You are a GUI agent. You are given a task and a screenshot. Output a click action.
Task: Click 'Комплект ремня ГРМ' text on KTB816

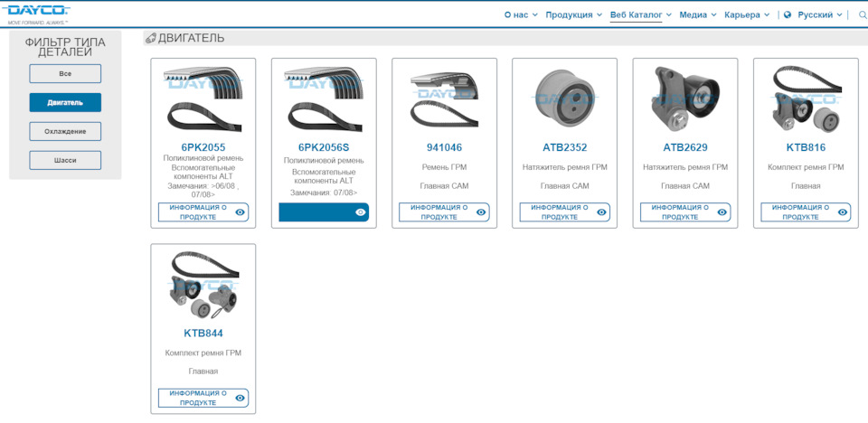click(806, 166)
